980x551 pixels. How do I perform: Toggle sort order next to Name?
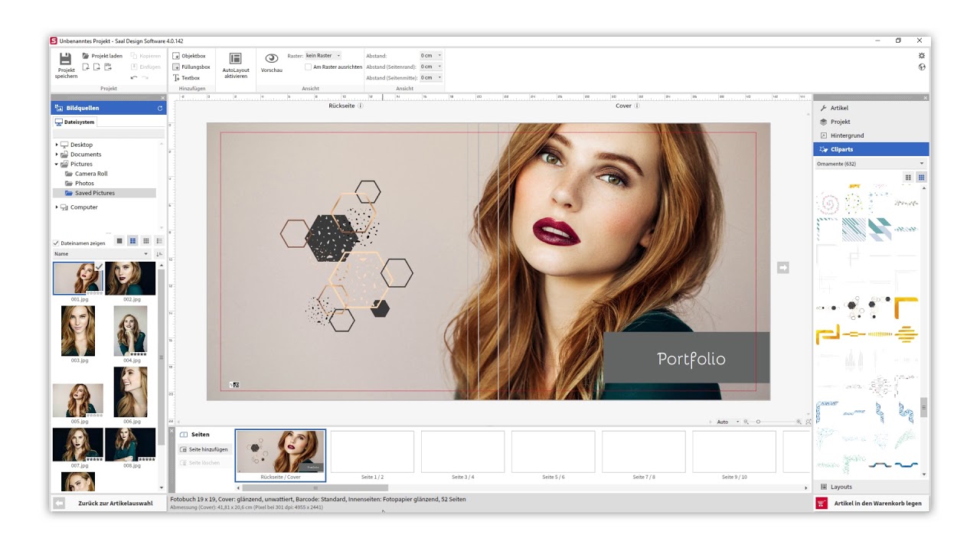click(x=159, y=254)
